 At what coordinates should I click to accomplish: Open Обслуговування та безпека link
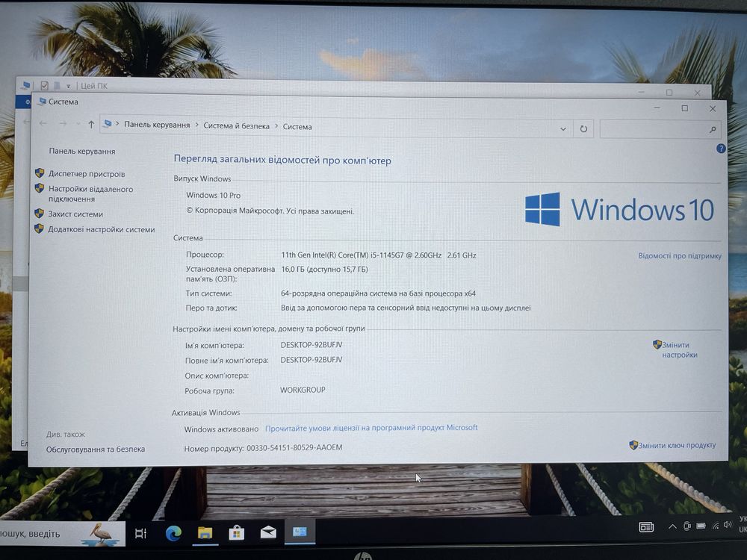click(x=96, y=449)
